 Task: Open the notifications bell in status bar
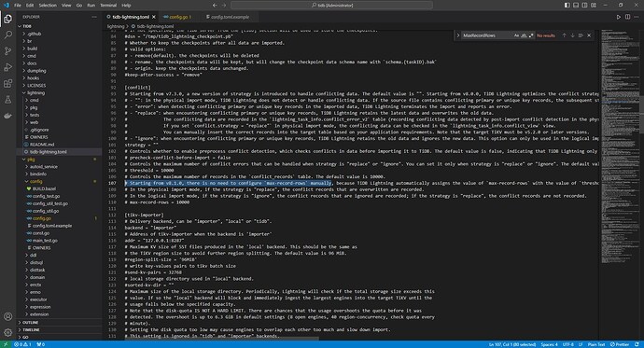637,344
